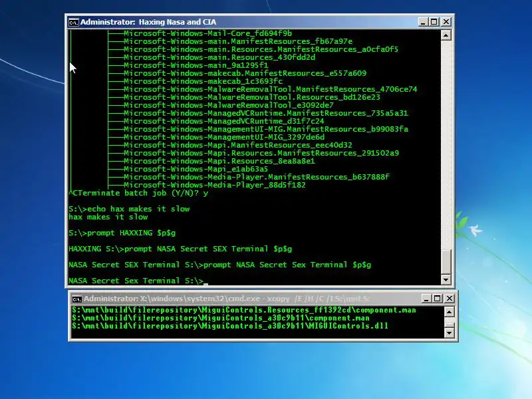Click line Microsoft-Windows-makecab.ManifestResources_e557a609
This screenshot has height=399, width=532.
tap(245, 73)
